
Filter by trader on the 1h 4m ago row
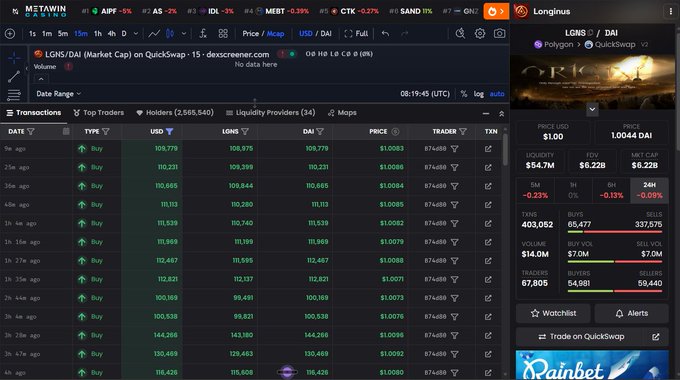point(454,223)
